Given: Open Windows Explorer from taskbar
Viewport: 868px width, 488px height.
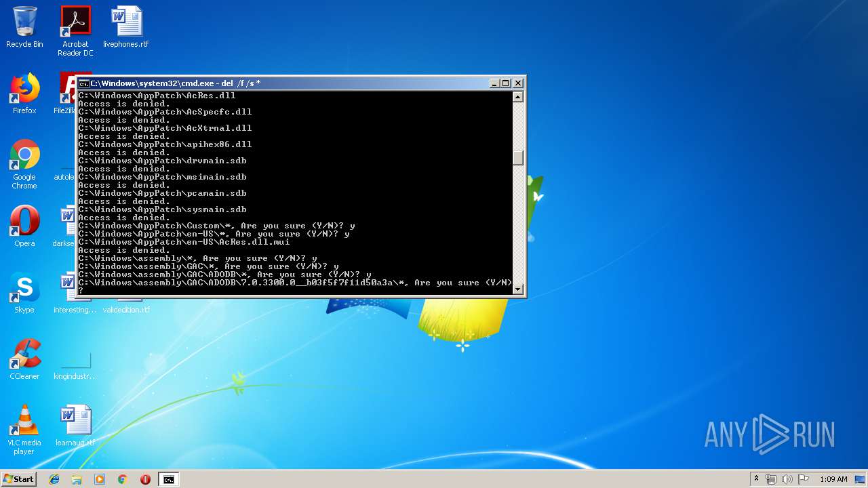Looking at the screenshot, I should (77, 479).
